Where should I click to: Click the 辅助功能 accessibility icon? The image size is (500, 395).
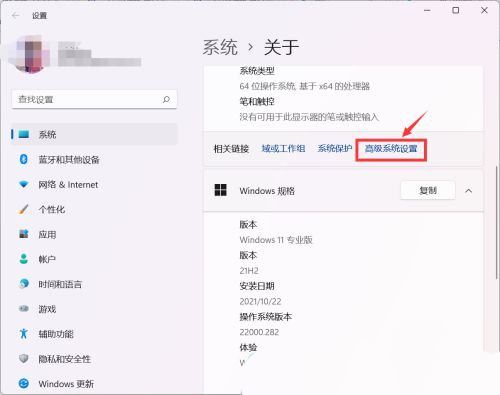[23, 334]
